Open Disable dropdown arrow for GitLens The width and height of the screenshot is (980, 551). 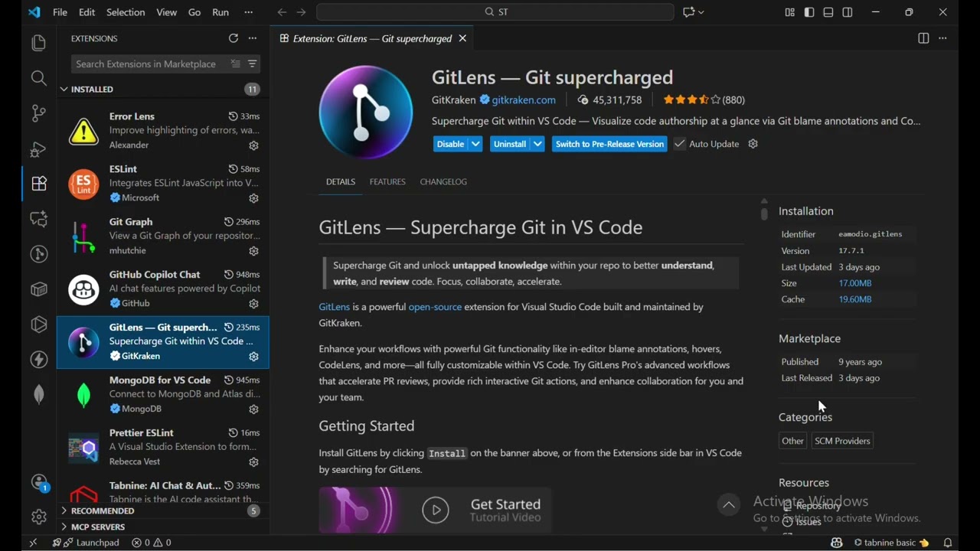tap(475, 145)
